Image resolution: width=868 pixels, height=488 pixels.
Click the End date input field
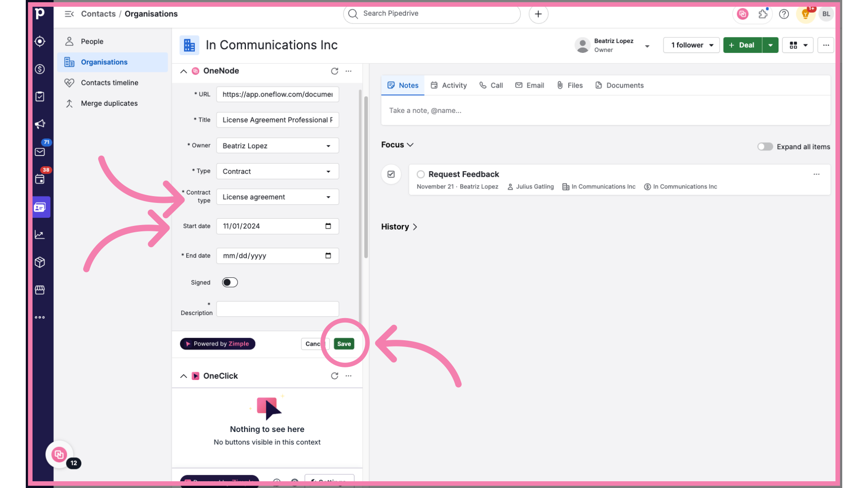tap(277, 255)
